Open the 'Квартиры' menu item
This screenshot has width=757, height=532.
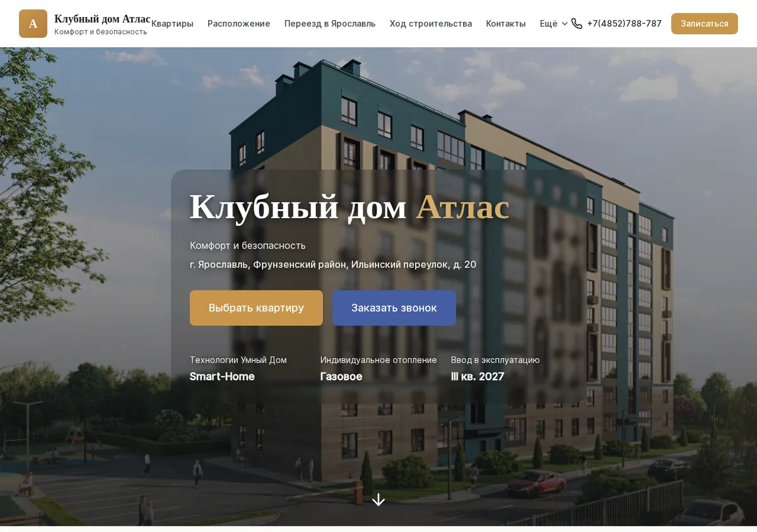(x=172, y=23)
